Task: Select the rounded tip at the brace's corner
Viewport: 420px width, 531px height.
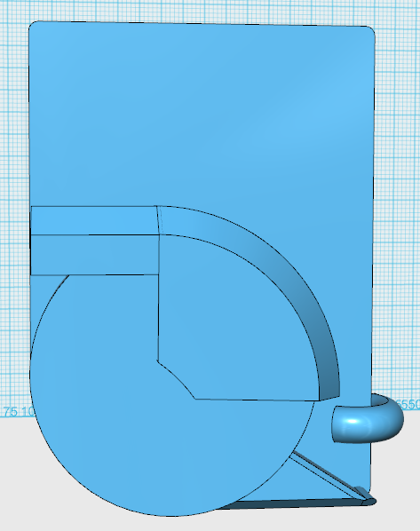Action: pos(368,500)
